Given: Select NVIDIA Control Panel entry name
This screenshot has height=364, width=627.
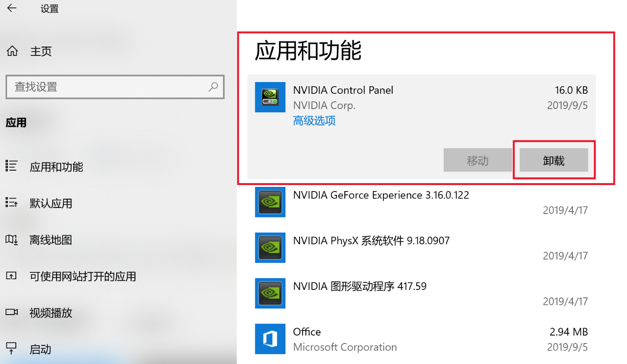Looking at the screenshot, I should pyautogui.click(x=343, y=90).
